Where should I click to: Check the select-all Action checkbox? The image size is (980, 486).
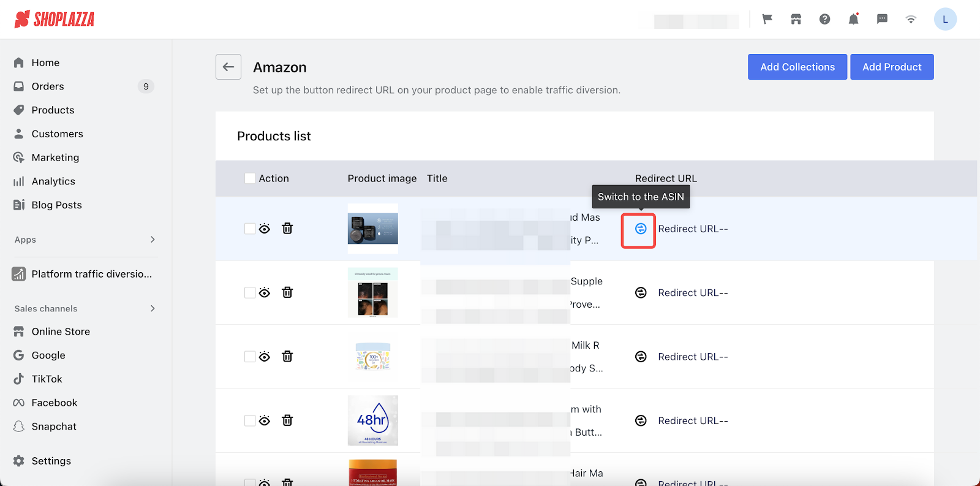coord(250,178)
